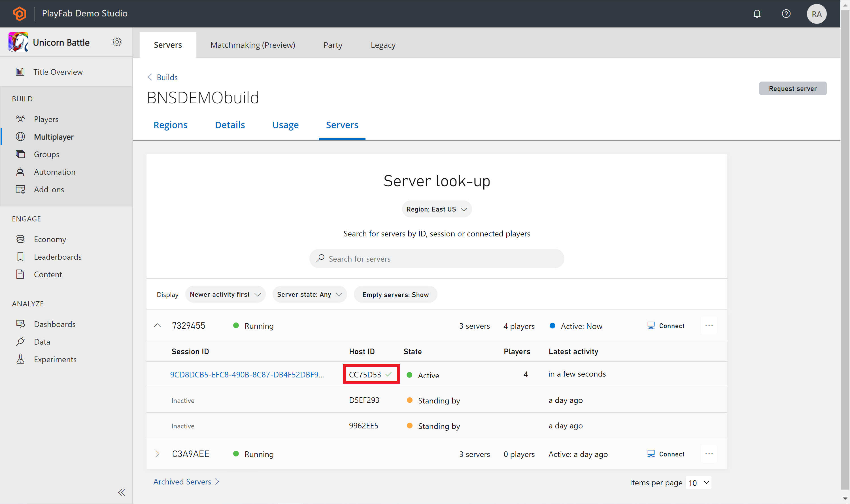
Task: Open the Region East US dropdown
Action: pos(436,209)
